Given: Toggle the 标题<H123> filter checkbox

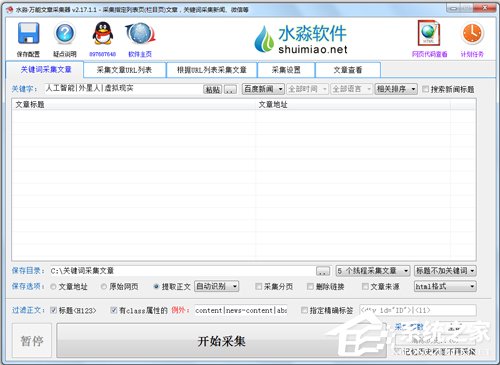Looking at the screenshot, I should click(x=53, y=310).
